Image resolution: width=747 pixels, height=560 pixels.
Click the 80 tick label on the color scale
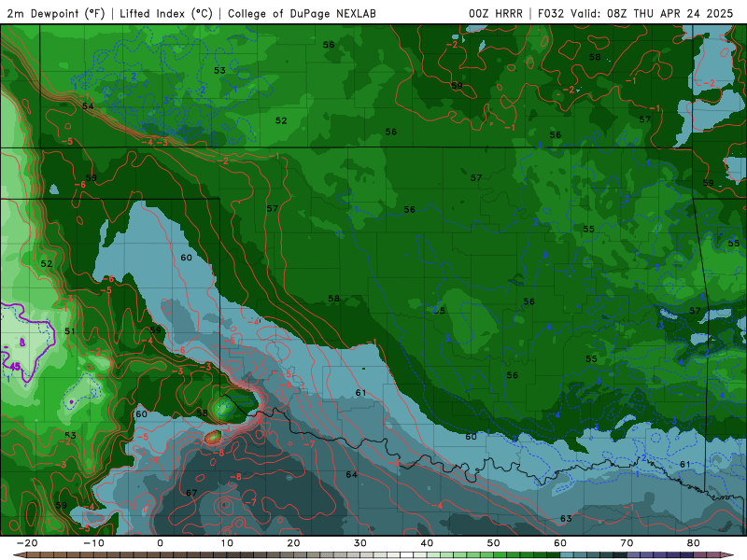[694, 543]
